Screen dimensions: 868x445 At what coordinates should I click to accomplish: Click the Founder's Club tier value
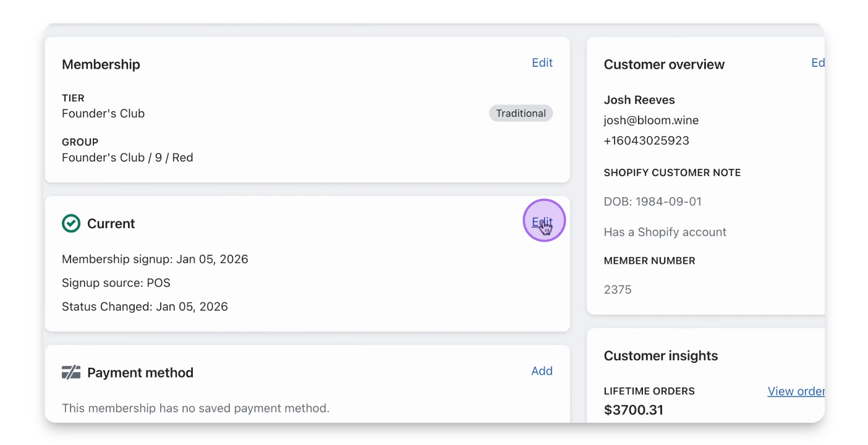coord(103,114)
